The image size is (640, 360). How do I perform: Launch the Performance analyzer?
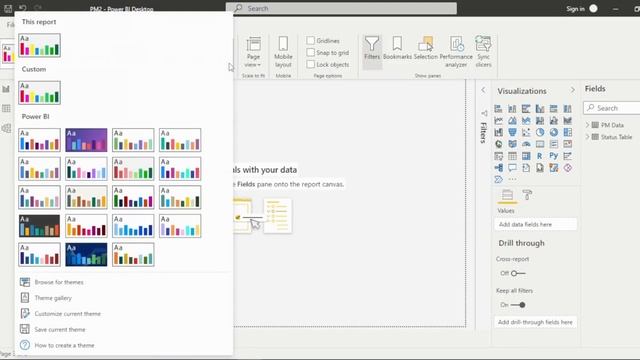456,52
